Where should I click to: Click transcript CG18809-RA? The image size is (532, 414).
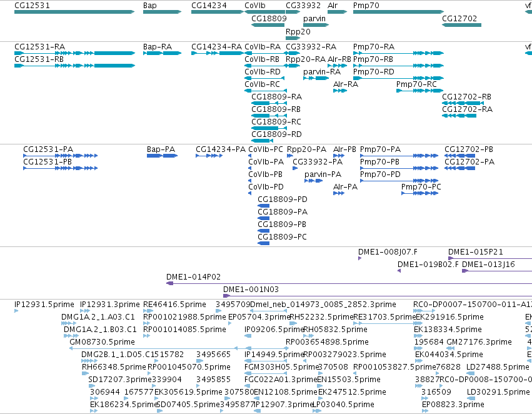coord(269,103)
